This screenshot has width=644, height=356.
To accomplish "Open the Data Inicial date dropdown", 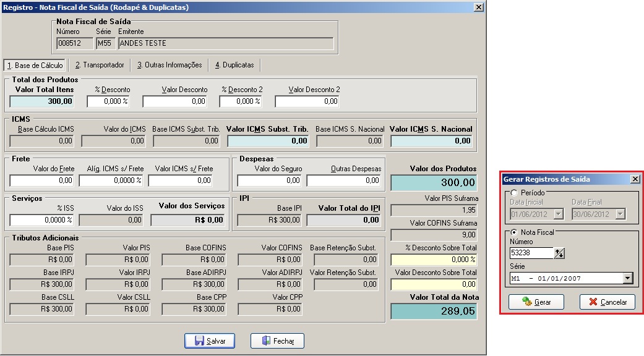I will point(558,214).
